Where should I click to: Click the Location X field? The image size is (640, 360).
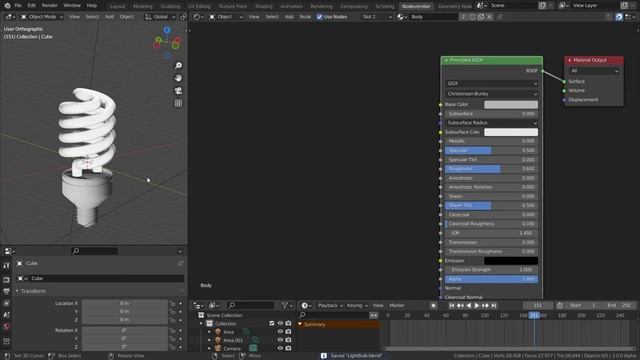(x=124, y=303)
